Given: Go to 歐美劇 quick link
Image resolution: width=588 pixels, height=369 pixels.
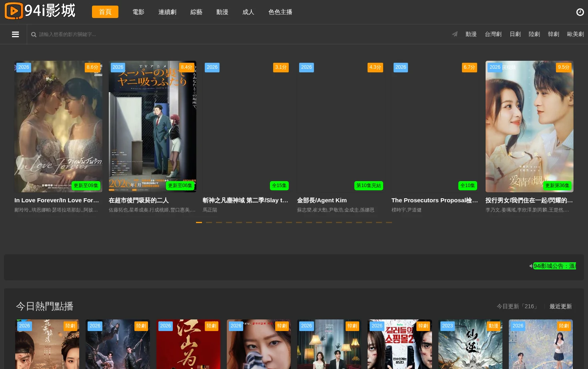Looking at the screenshot, I should coord(576,34).
